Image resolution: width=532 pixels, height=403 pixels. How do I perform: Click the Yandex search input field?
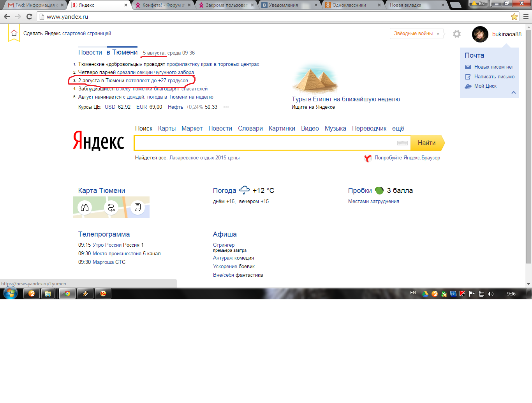(x=265, y=143)
